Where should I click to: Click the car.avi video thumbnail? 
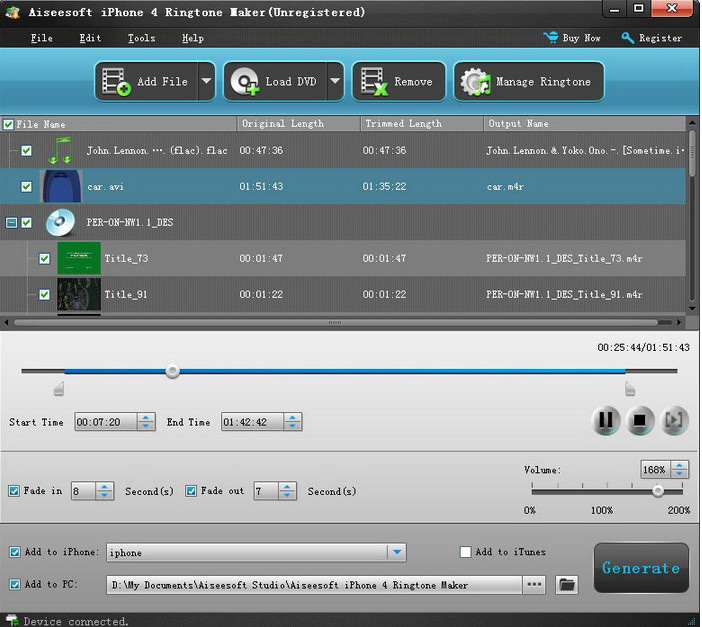61,186
